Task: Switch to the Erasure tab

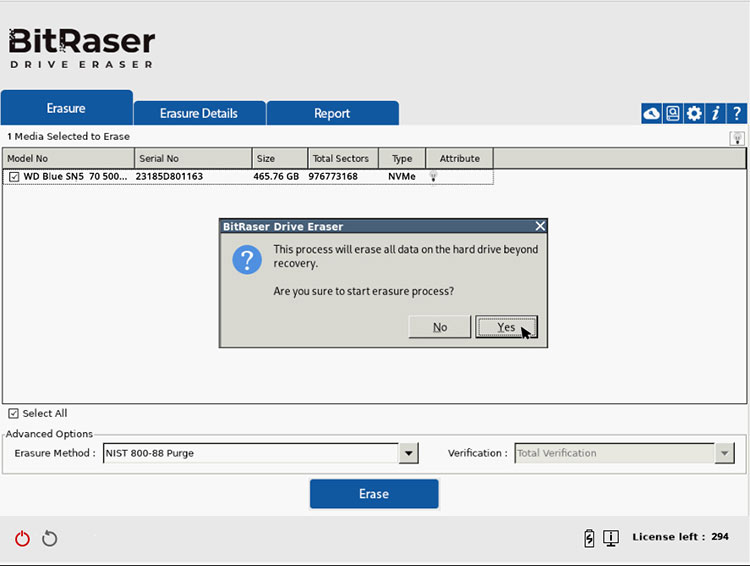Action: pyautogui.click(x=66, y=108)
